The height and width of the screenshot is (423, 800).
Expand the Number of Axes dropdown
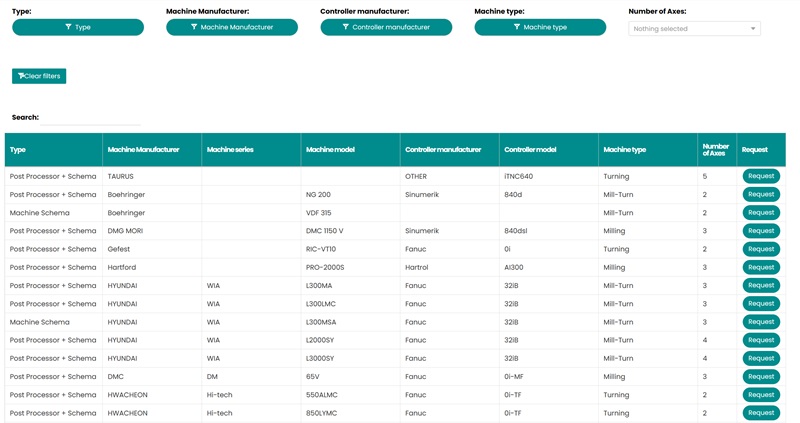coord(694,29)
